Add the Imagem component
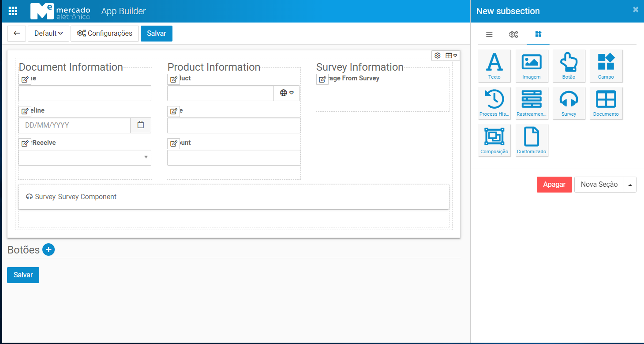The width and height of the screenshot is (644, 344). [532, 65]
